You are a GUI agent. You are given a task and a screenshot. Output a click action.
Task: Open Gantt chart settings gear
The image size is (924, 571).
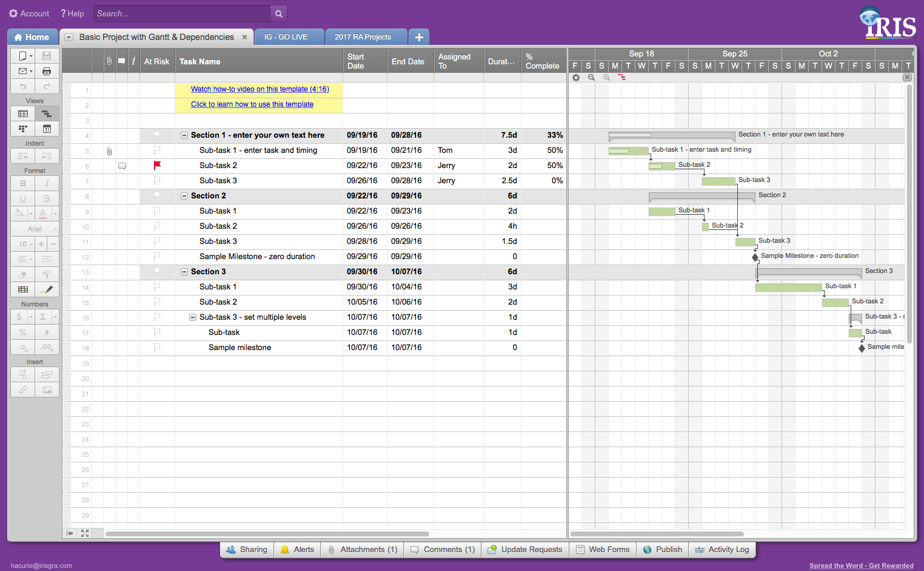pyautogui.click(x=576, y=78)
